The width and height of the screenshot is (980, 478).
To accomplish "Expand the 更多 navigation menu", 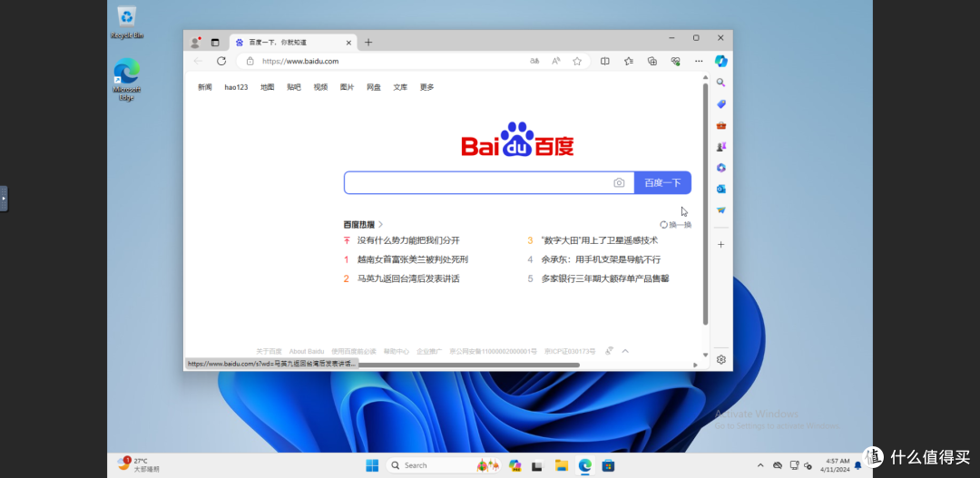I will 426,87.
